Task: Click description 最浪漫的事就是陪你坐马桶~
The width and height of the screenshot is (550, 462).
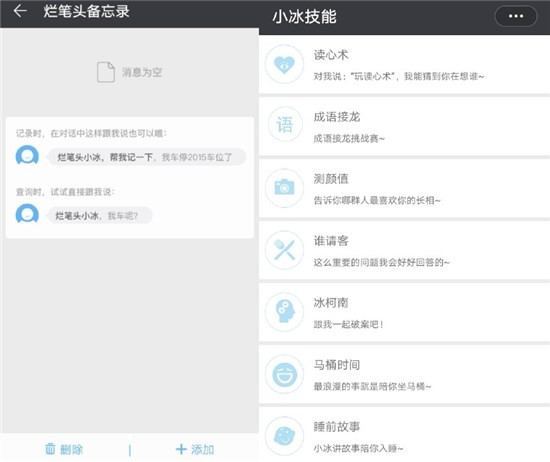Action: tap(372, 387)
